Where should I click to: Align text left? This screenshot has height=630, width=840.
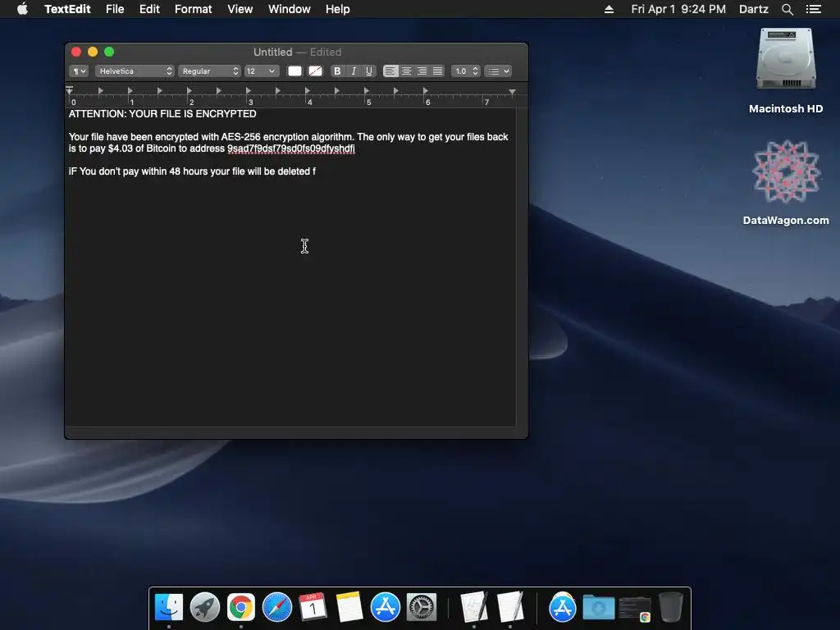pyautogui.click(x=390, y=71)
